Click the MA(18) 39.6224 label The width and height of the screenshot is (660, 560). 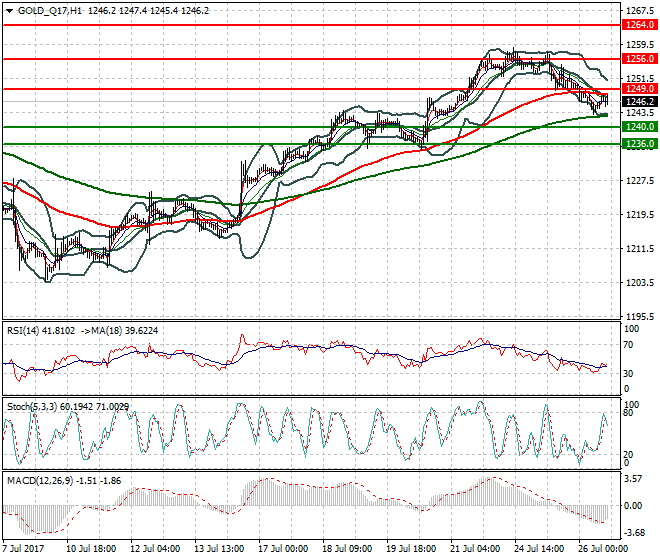coord(125,331)
